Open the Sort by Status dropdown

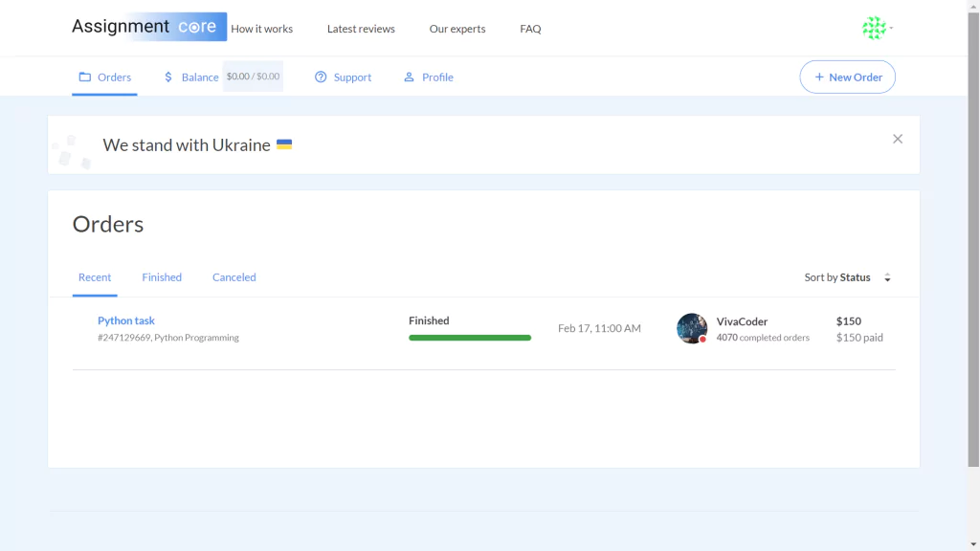coord(848,277)
